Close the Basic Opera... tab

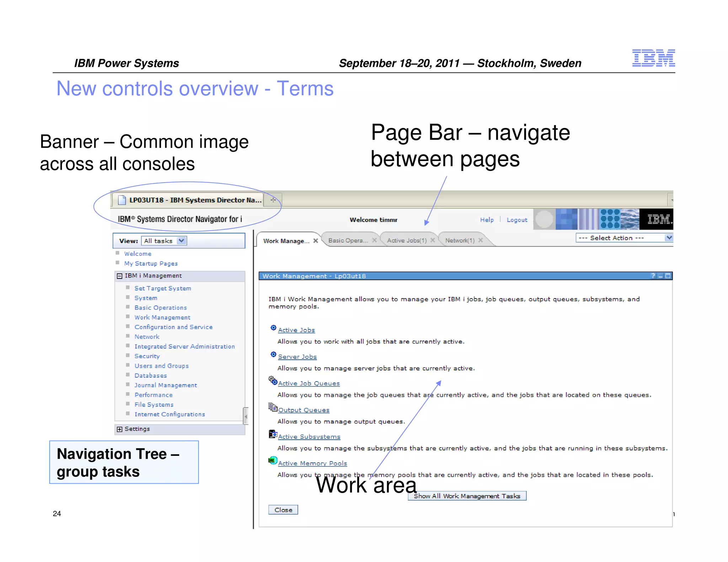point(374,241)
